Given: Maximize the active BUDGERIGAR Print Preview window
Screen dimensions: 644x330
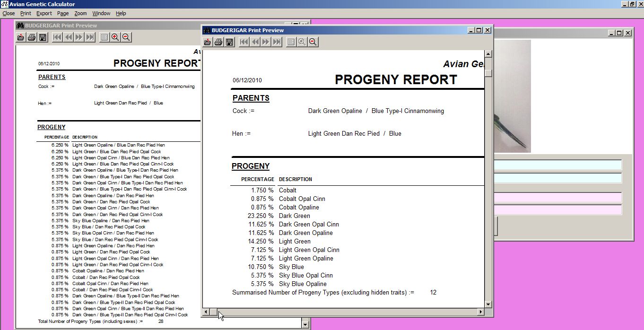Looking at the screenshot, I should [479, 30].
